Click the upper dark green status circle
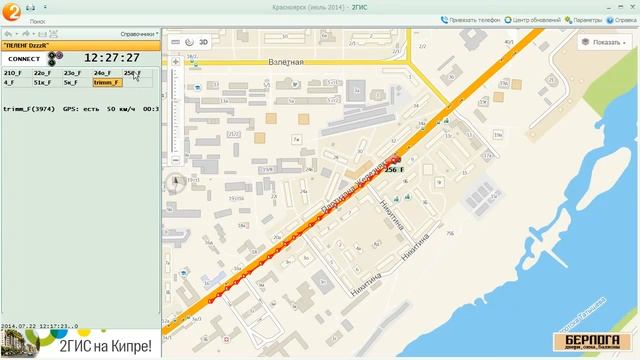The height and width of the screenshot is (360, 640). (x=52, y=55)
